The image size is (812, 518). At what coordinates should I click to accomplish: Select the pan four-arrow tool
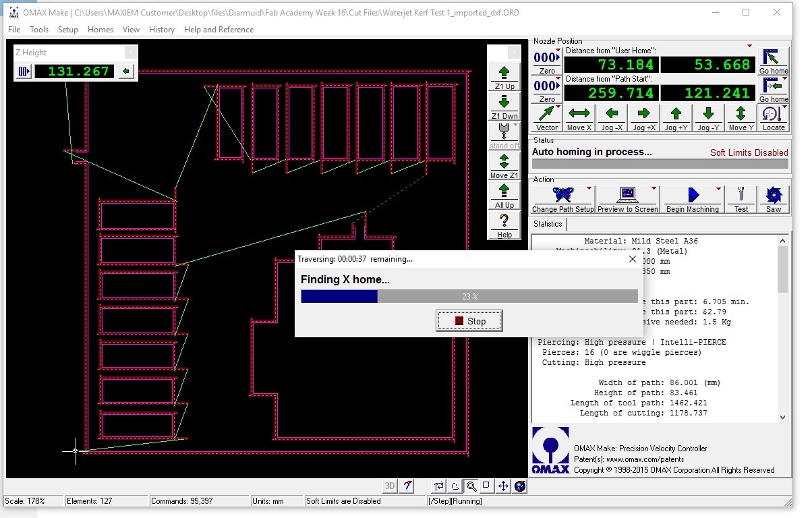503,486
